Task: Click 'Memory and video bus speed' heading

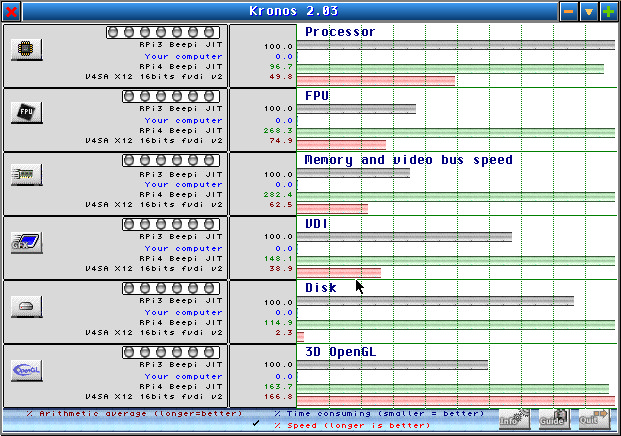Action: 408,160
